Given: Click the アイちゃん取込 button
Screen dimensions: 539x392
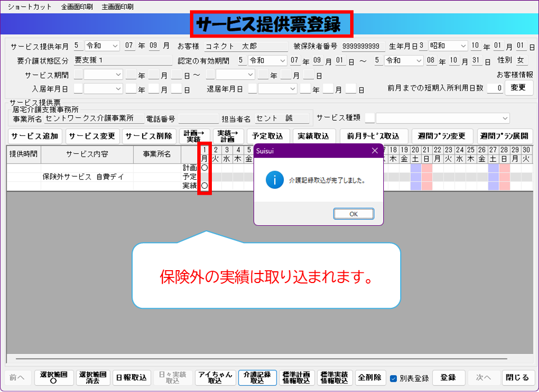Looking at the screenshot, I should (215, 377).
